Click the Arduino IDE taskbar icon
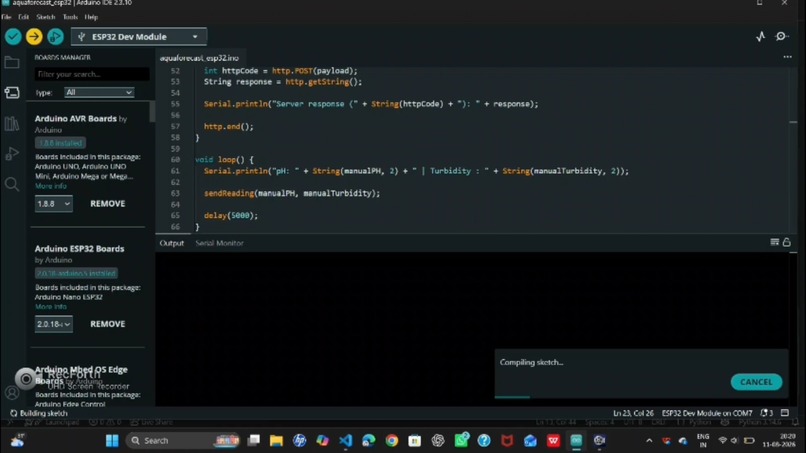This screenshot has width=806, height=453. (576, 441)
